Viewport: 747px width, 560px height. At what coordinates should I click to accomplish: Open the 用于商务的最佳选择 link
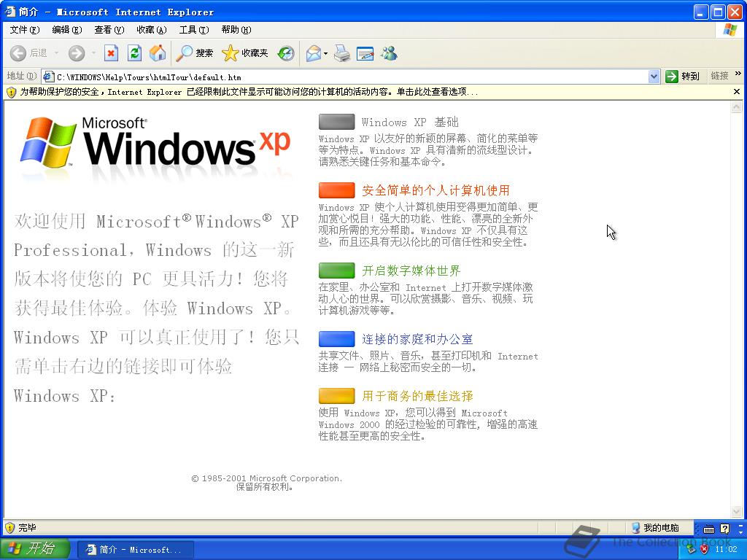coord(417,396)
